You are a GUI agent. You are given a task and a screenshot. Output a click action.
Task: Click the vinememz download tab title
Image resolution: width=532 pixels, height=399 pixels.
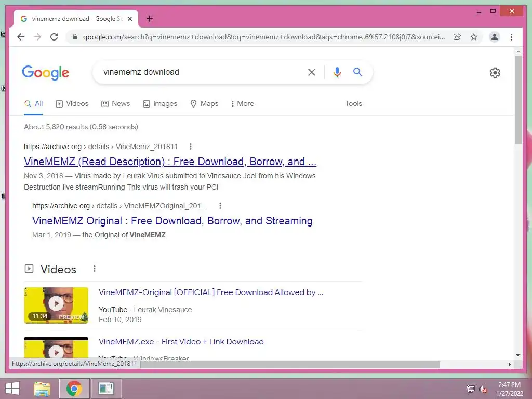tap(77, 19)
